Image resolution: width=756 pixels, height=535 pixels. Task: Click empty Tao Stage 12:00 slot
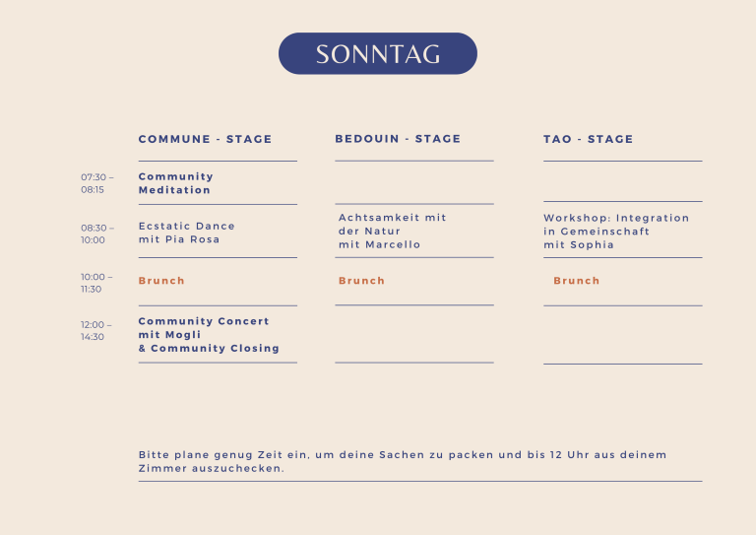[x=622, y=335]
